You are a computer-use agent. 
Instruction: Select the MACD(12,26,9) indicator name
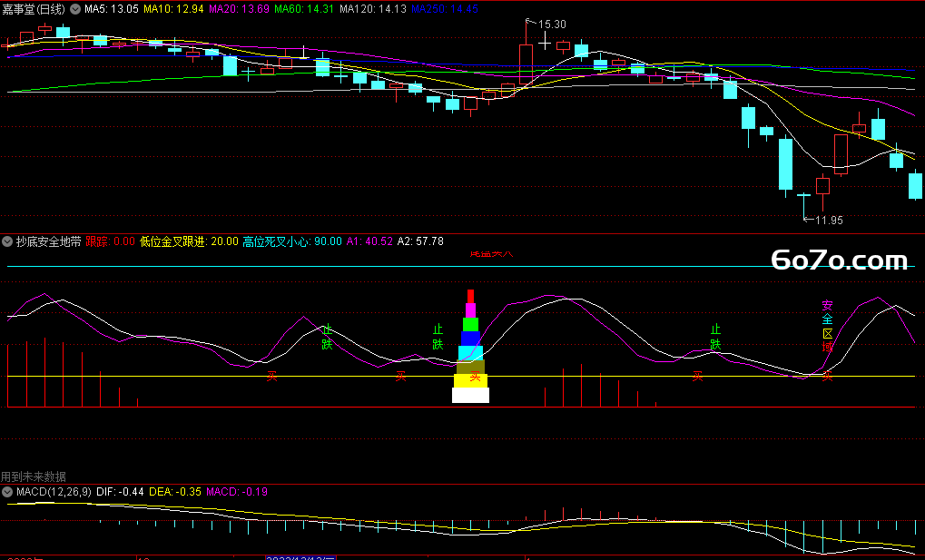54,492
